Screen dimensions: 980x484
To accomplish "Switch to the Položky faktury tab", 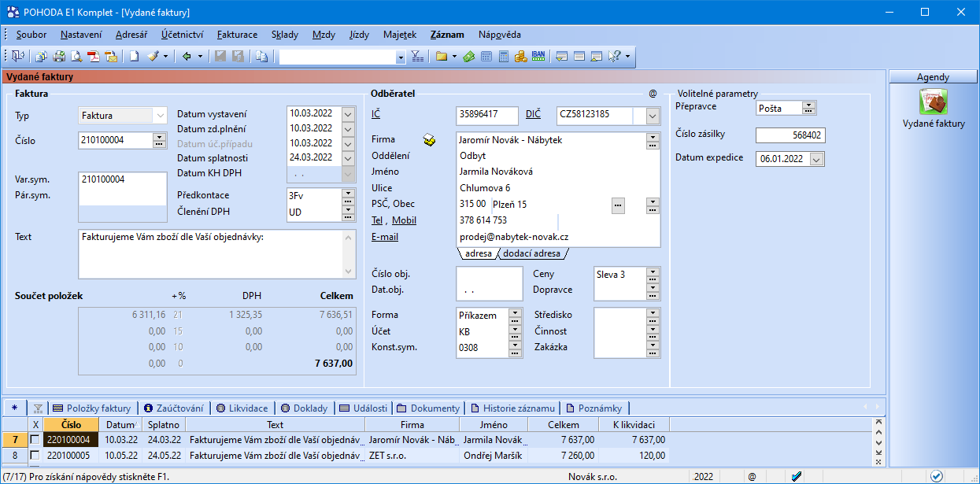I will [92, 408].
